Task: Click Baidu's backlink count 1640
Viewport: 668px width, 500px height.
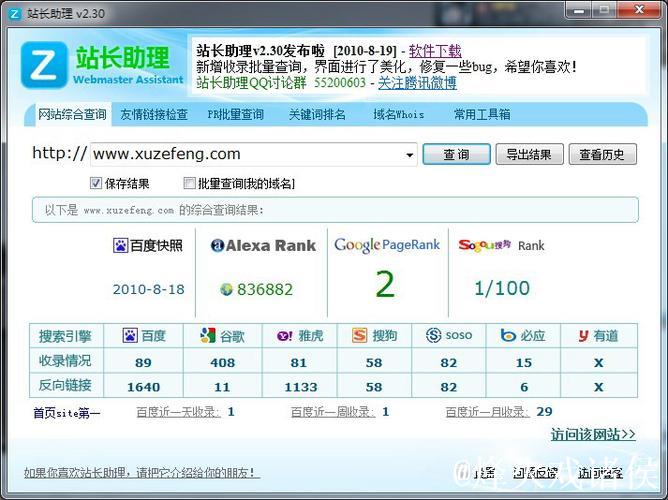Action: pos(144,387)
